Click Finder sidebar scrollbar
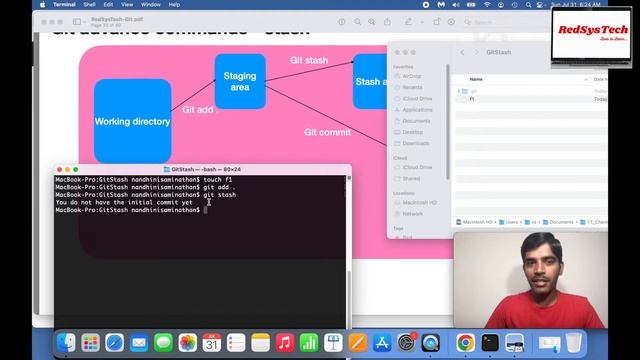The height and width of the screenshot is (360, 640). pos(448,122)
